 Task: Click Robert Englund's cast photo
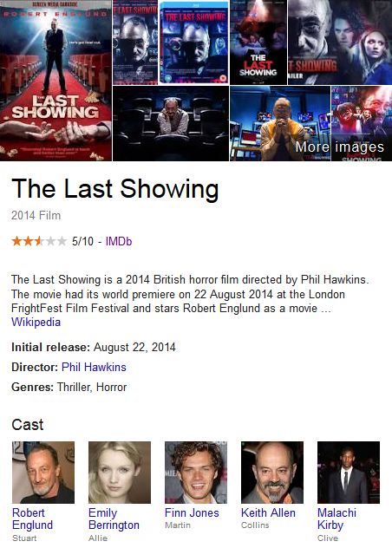[43, 473]
